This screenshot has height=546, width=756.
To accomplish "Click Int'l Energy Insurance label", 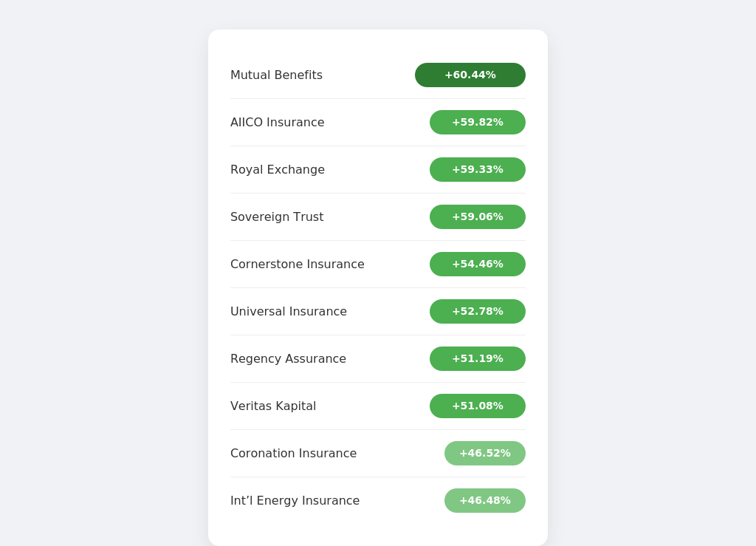I will 295,501.
